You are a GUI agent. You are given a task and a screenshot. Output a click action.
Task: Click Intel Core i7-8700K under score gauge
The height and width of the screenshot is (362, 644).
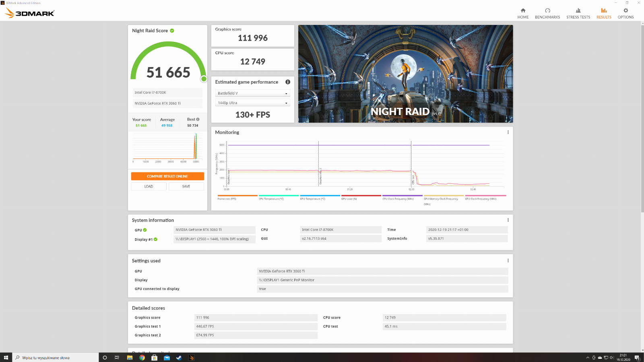pos(167,93)
